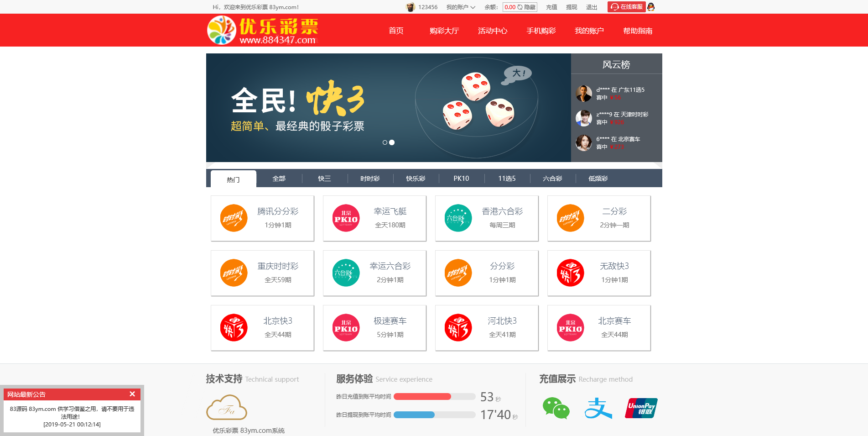Open the 北京快3 dice icon
The width and height of the screenshot is (868, 436).
pyautogui.click(x=234, y=328)
